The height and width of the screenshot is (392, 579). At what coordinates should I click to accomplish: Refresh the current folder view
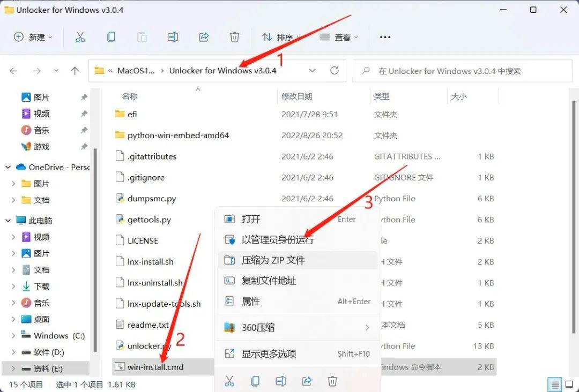pos(335,71)
